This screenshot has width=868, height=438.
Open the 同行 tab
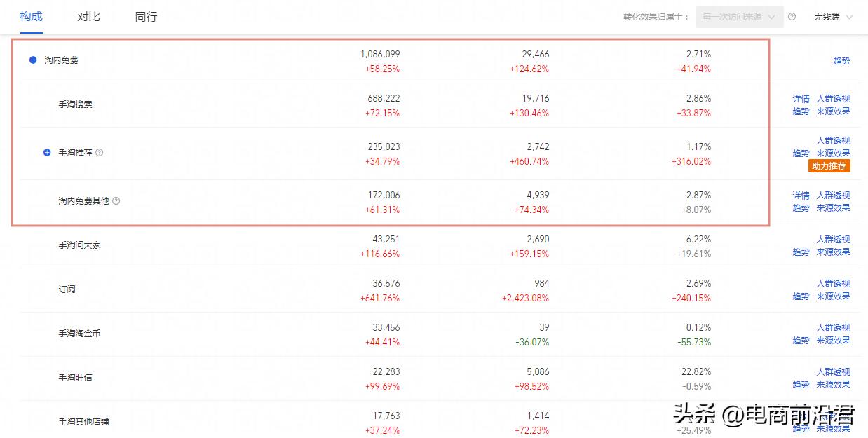pyautogui.click(x=146, y=17)
